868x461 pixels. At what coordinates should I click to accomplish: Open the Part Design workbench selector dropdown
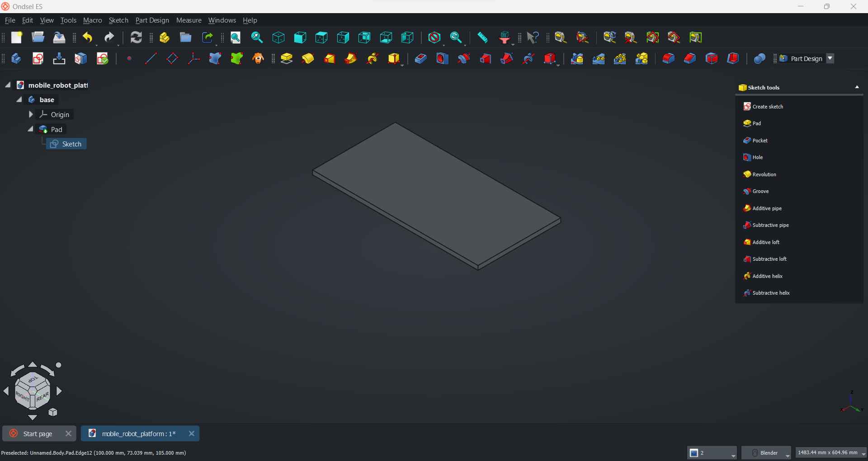click(830, 58)
